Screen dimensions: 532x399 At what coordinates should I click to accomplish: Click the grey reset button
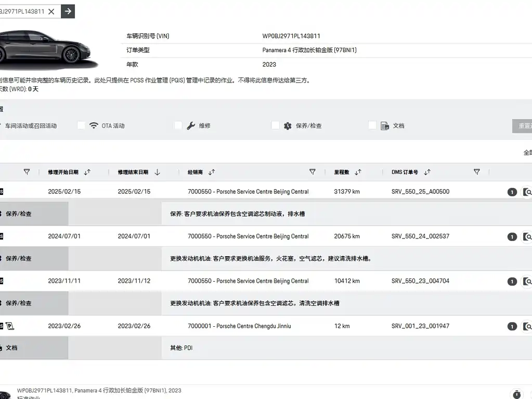[522, 126]
